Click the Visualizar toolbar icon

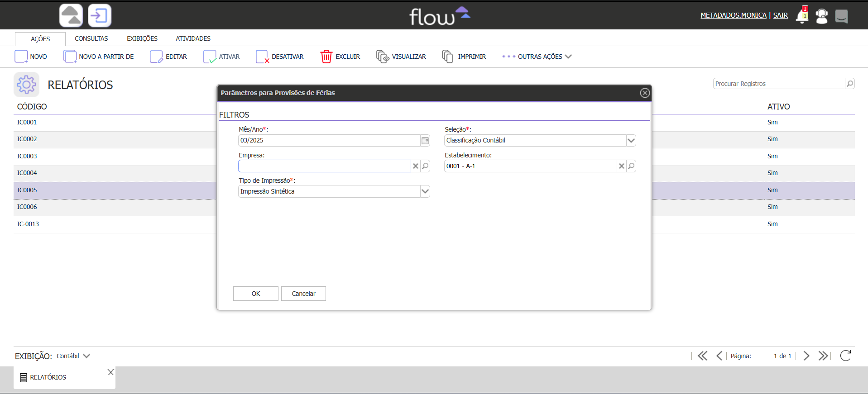[x=383, y=57]
